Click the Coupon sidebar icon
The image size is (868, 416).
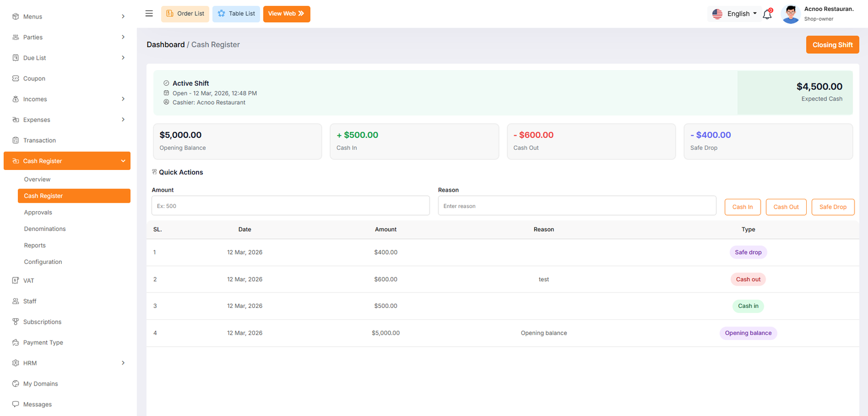[16, 79]
